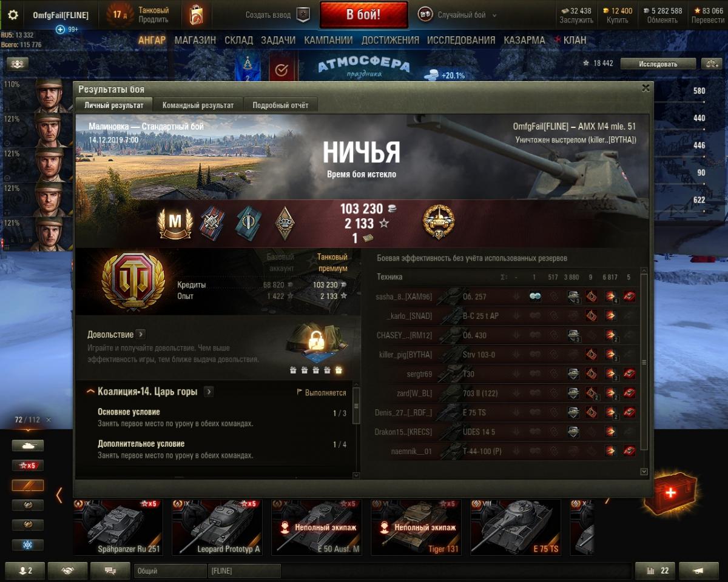Screen dimensions: 728x582
Task: Click the shopping bag store icon
Action: 196,15
